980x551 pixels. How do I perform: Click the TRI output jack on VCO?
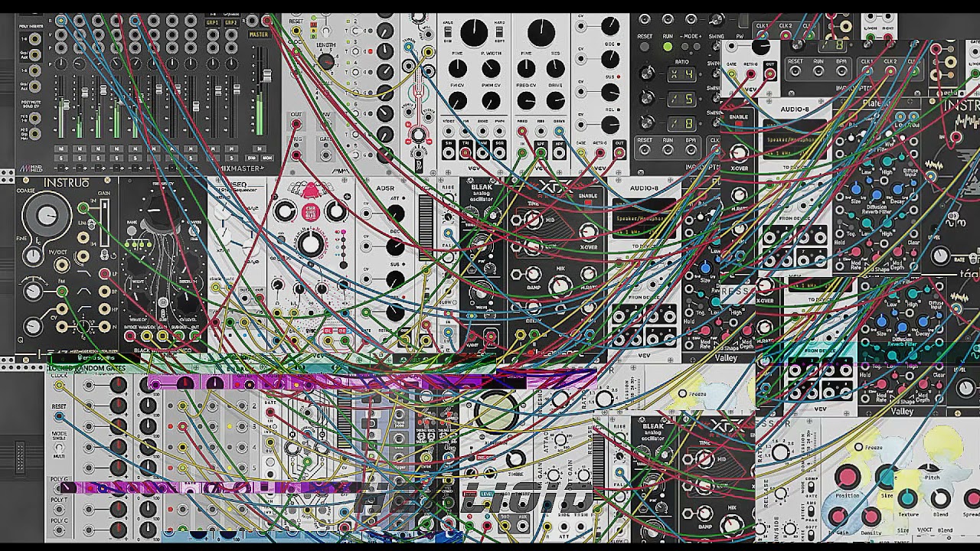tap(465, 152)
